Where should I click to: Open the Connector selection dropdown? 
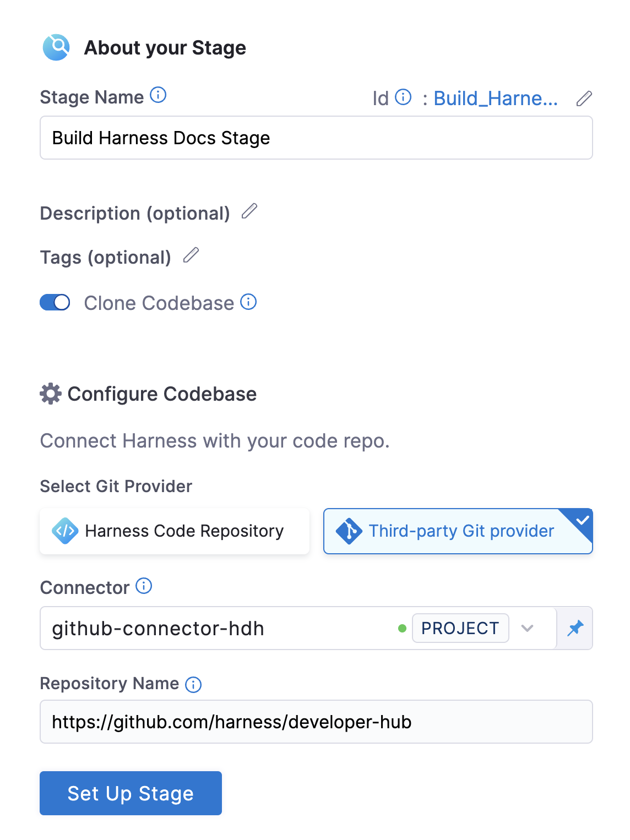[528, 628]
